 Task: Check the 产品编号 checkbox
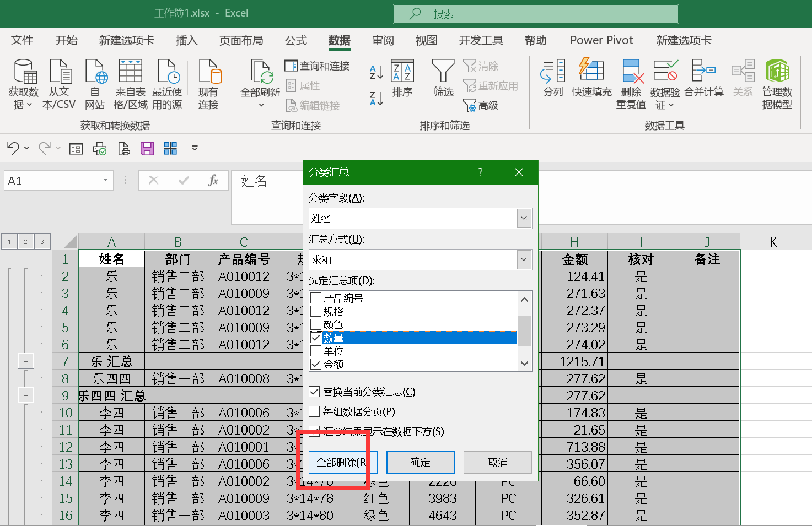tap(316, 298)
